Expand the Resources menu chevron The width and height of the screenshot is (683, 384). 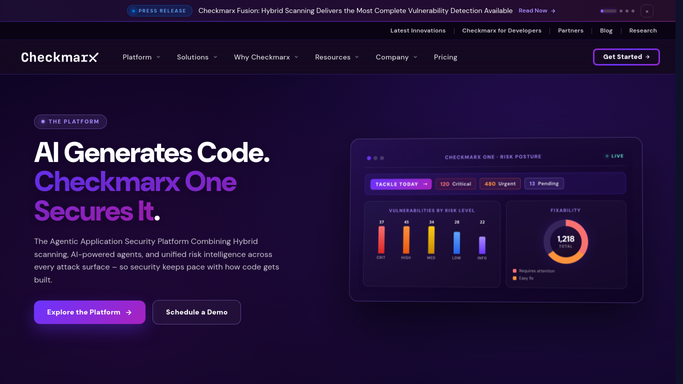357,57
